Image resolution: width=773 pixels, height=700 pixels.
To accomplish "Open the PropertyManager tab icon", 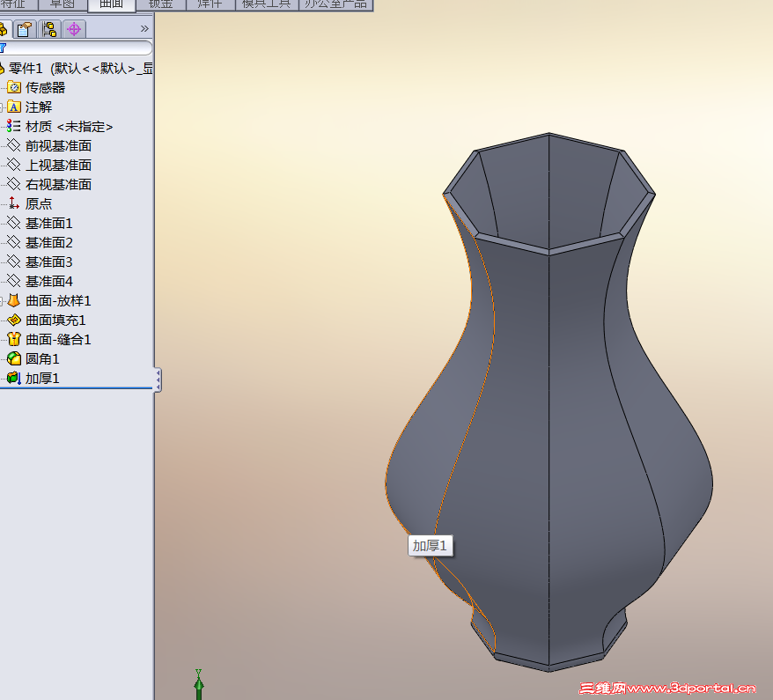I will click(25, 30).
